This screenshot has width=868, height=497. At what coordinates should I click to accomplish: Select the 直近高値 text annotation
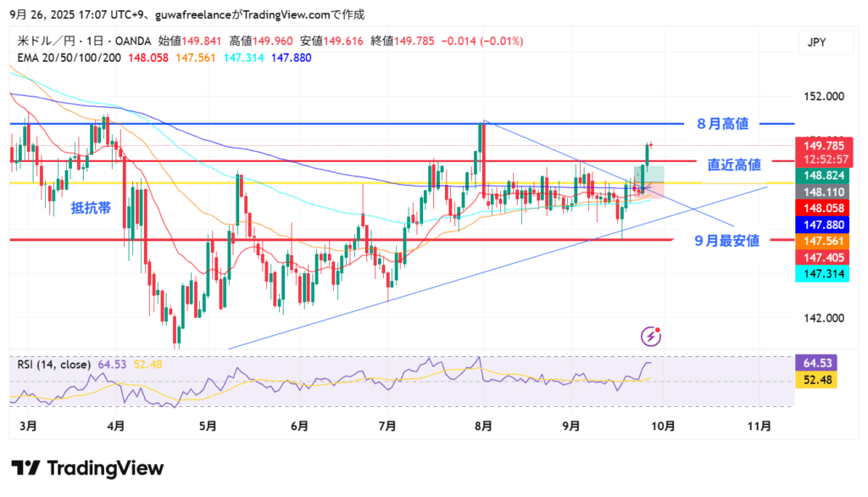tap(734, 165)
